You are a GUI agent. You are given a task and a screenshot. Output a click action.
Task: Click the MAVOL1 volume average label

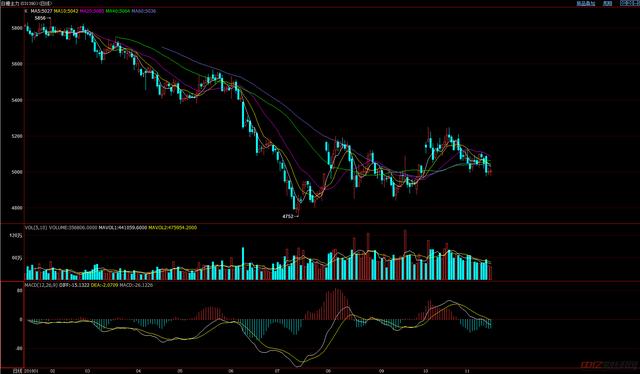tap(122, 227)
